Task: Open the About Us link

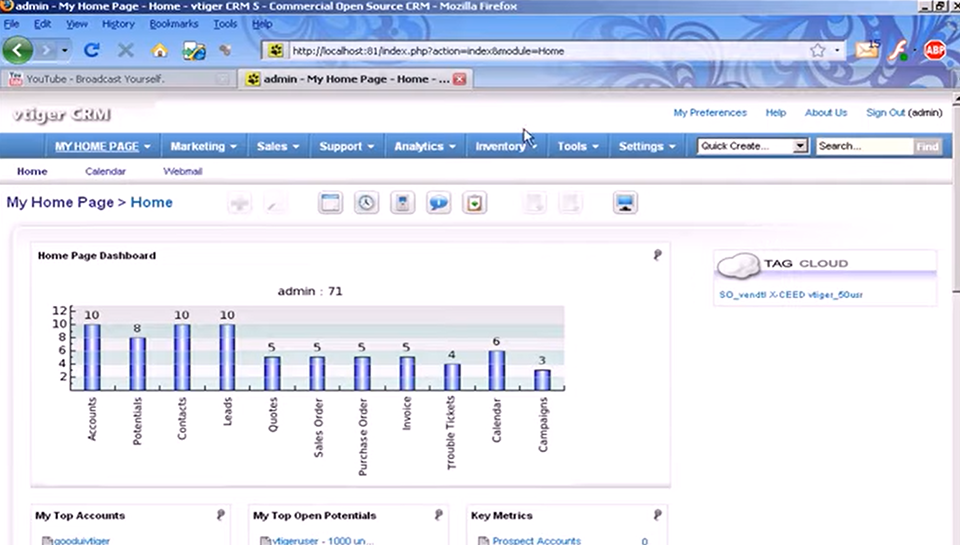Action: pyautogui.click(x=826, y=113)
